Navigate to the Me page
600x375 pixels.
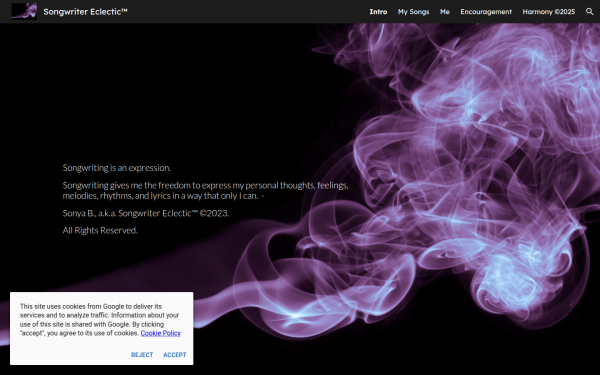click(x=445, y=12)
